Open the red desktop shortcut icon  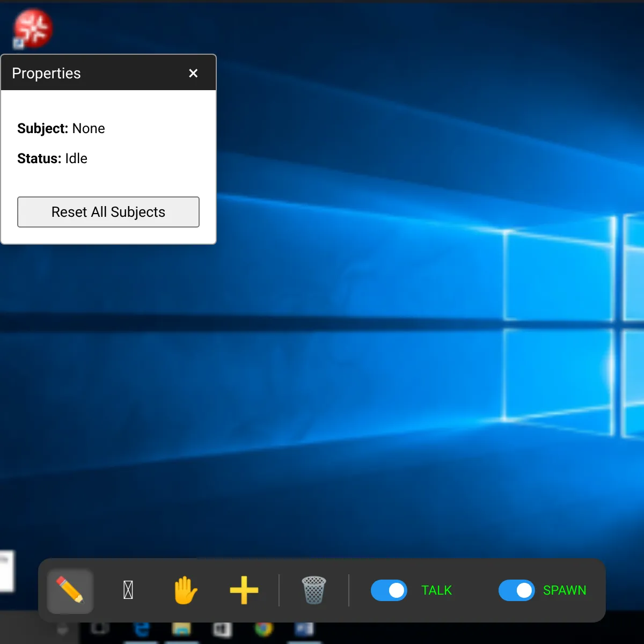33,28
